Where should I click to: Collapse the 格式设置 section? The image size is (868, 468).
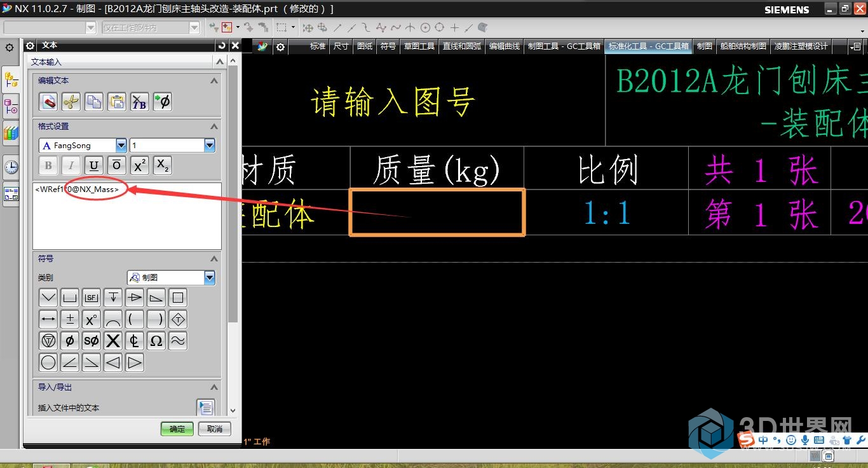[x=214, y=127]
